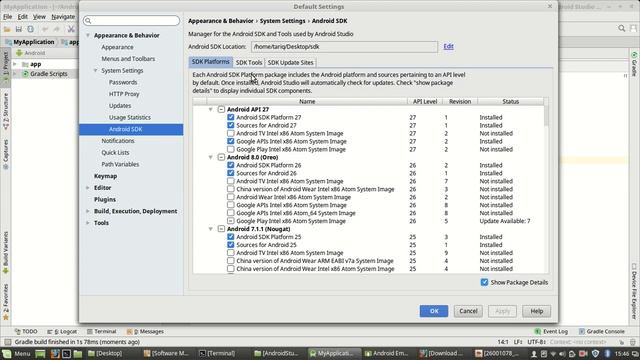Open Gradle side tool window in Android Studio
Screen dimensions: 640x360
pos(634,64)
